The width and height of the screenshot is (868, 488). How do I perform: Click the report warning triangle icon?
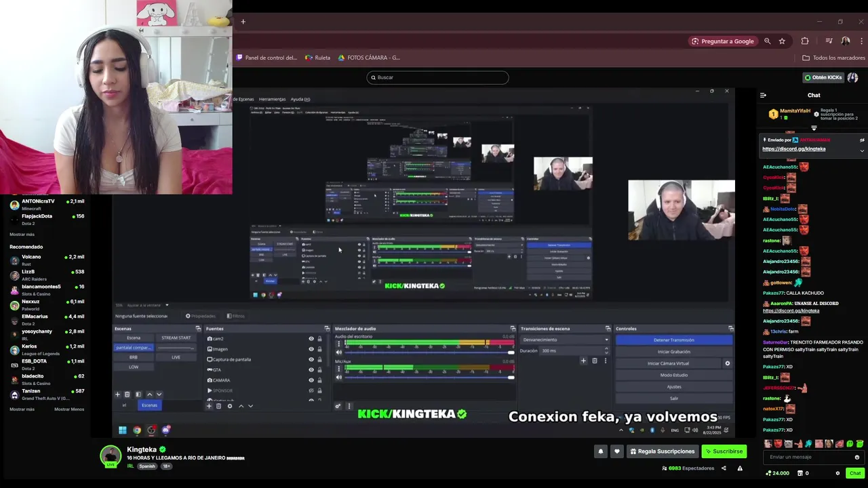[740, 468]
